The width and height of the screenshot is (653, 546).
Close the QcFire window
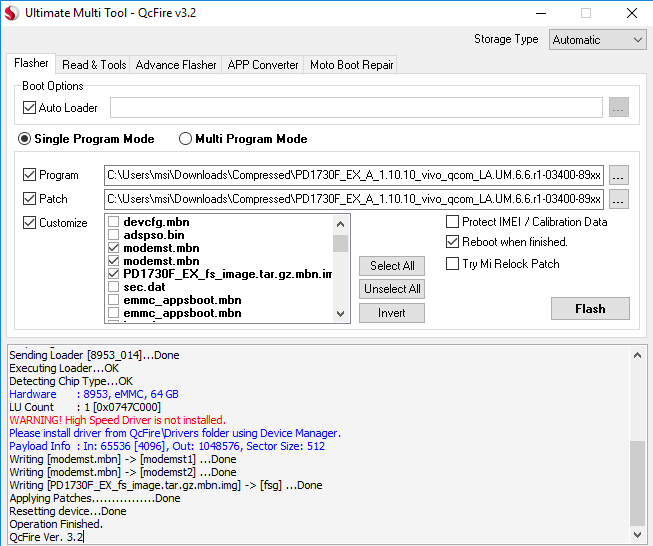(x=632, y=13)
